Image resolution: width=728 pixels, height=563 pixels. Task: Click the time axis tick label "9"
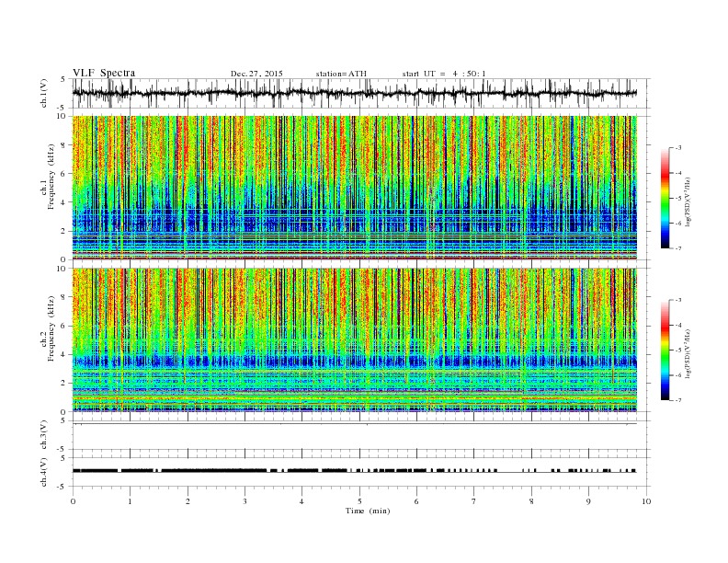(x=588, y=501)
